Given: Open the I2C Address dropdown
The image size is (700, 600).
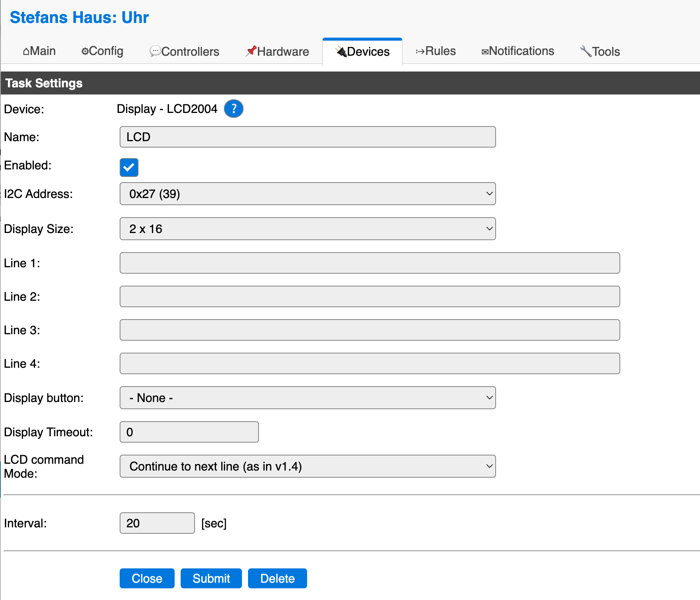Looking at the screenshot, I should [307, 194].
